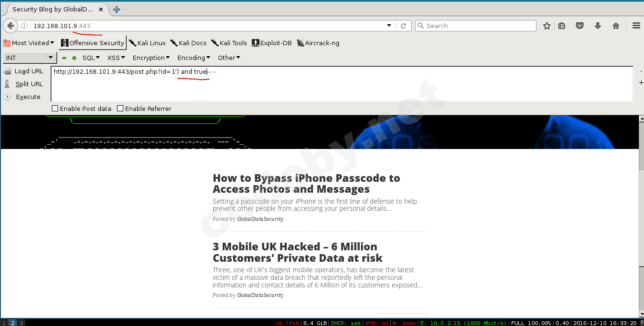The image size is (644, 326).
Task: Click in the HackBar URL textarea
Action: (342, 84)
